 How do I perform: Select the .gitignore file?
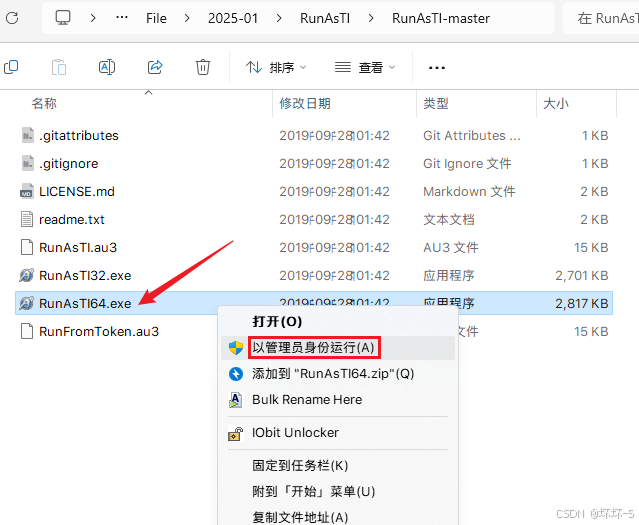point(68,163)
